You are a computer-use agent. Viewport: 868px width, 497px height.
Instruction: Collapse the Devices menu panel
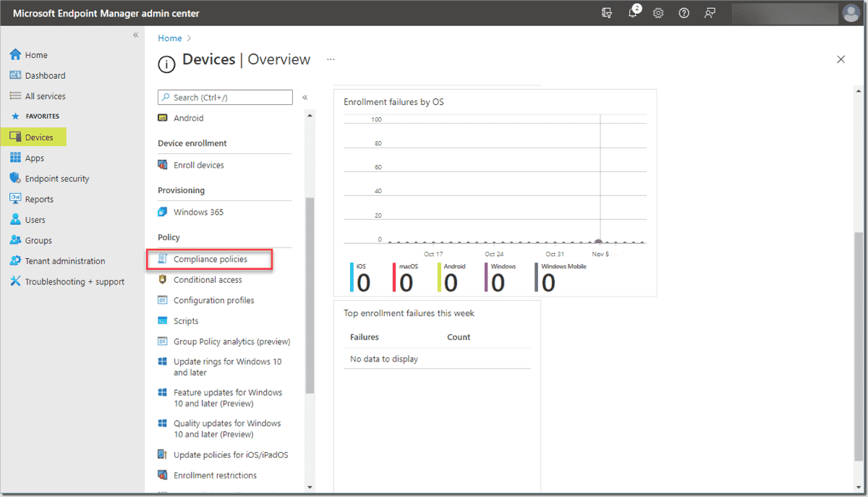[x=305, y=97]
